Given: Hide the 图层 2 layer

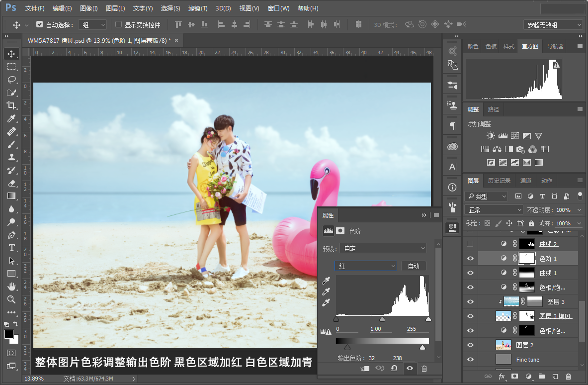Looking at the screenshot, I should 470,345.
